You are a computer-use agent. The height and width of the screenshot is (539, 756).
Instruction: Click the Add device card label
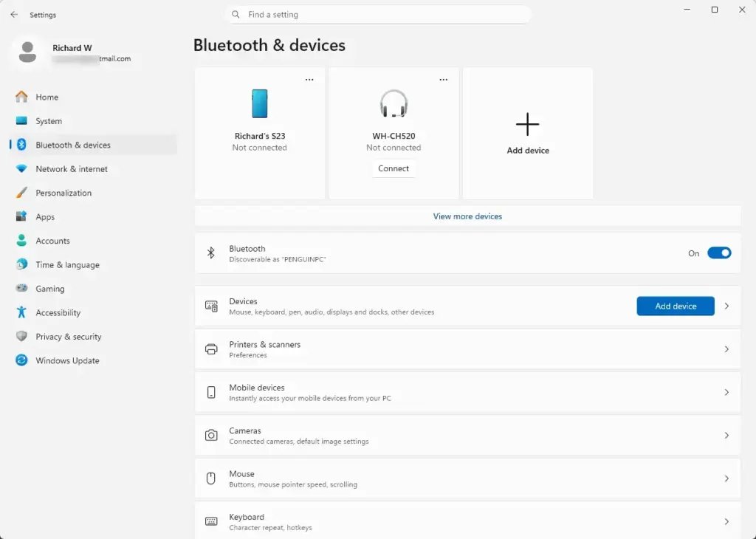(527, 151)
